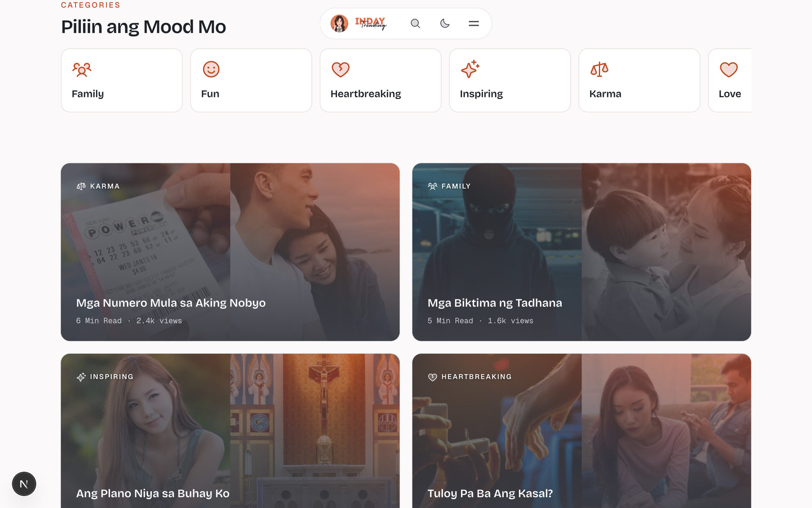The height and width of the screenshot is (508, 812).
Task: Click the KARMA story tag label
Action: click(x=105, y=186)
